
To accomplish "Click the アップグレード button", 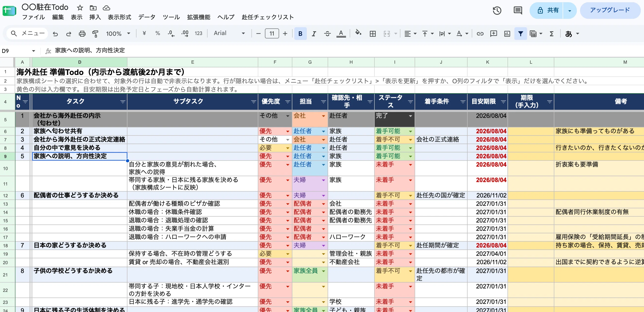I will pyautogui.click(x=610, y=10).
